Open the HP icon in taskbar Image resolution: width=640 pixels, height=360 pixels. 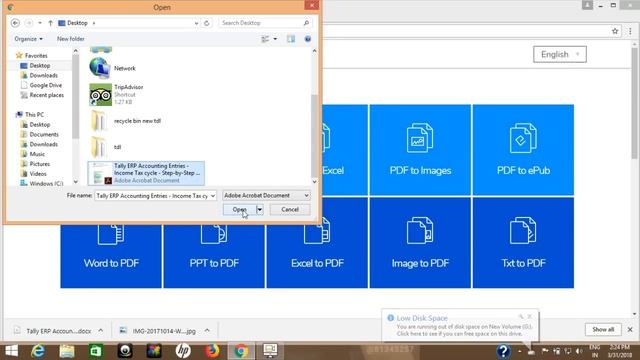click(x=183, y=351)
